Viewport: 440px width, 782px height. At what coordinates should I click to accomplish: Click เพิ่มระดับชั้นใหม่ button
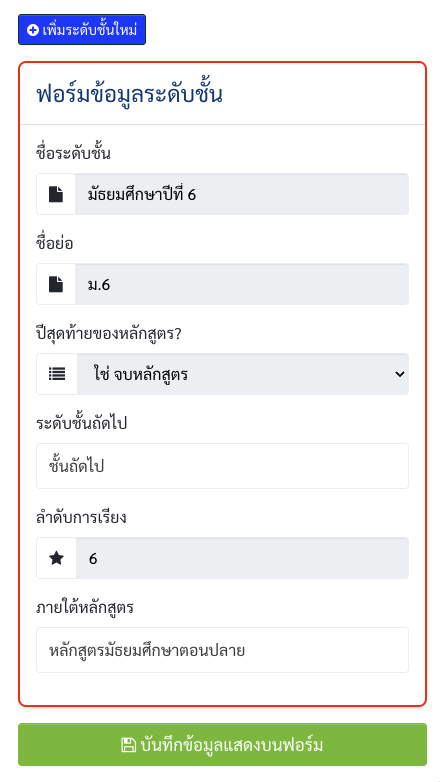click(x=82, y=30)
